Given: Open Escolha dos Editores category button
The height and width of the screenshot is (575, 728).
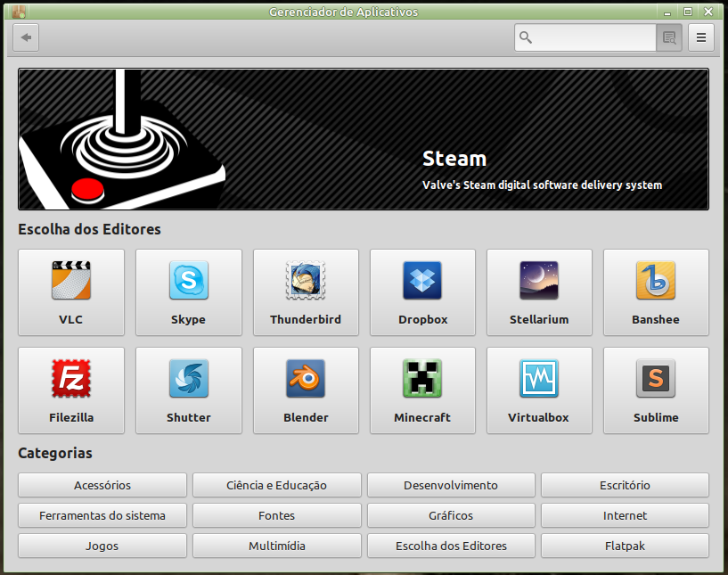Looking at the screenshot, I should click(x=451, y=546).
